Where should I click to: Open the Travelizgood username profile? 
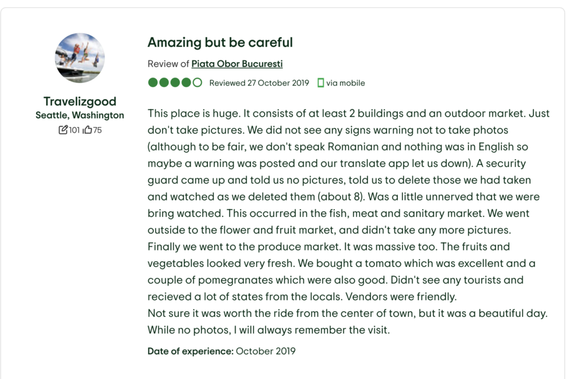80,102
